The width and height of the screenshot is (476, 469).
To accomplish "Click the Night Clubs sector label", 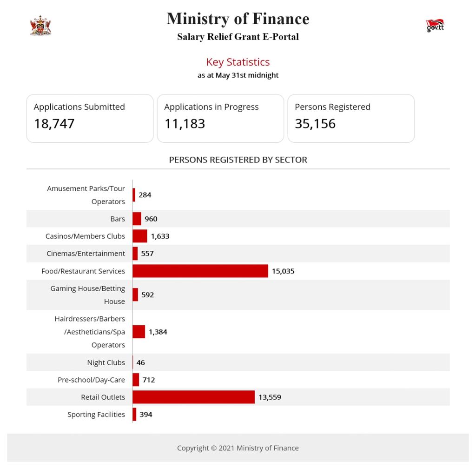I will coord(106,362).
